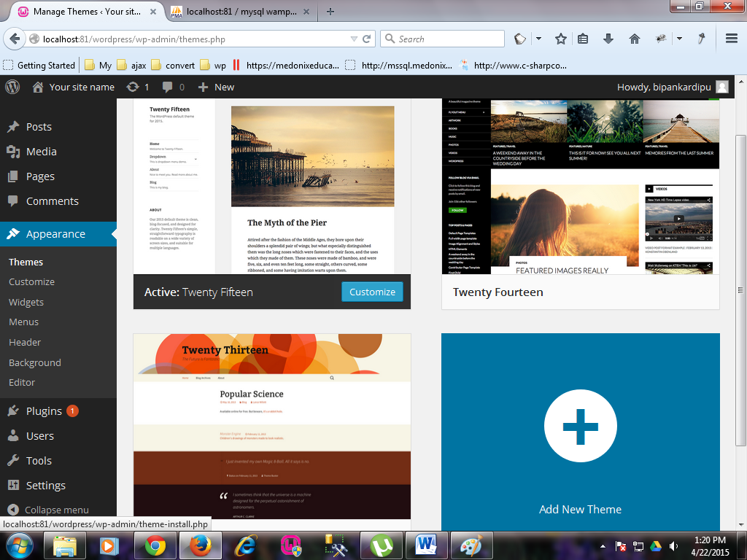Image resolution: width=747 pixels, height=560 pixels.
Task: Open the comments bubble in admin bar
Action: (x=173, y=87)
